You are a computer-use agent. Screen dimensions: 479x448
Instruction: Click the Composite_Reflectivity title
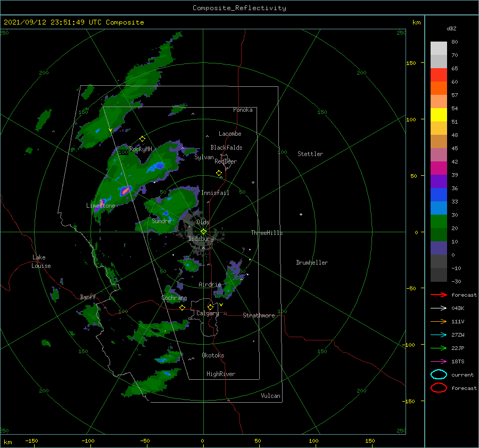pos(240,8)
